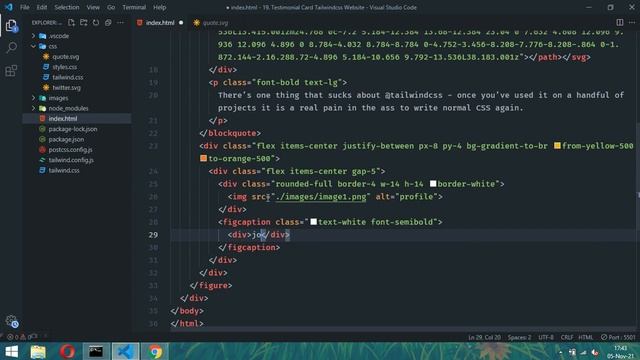640x360 pixels.
Task: Click the from-yellow-500 color swatch
Action: [x=557, y=146]
